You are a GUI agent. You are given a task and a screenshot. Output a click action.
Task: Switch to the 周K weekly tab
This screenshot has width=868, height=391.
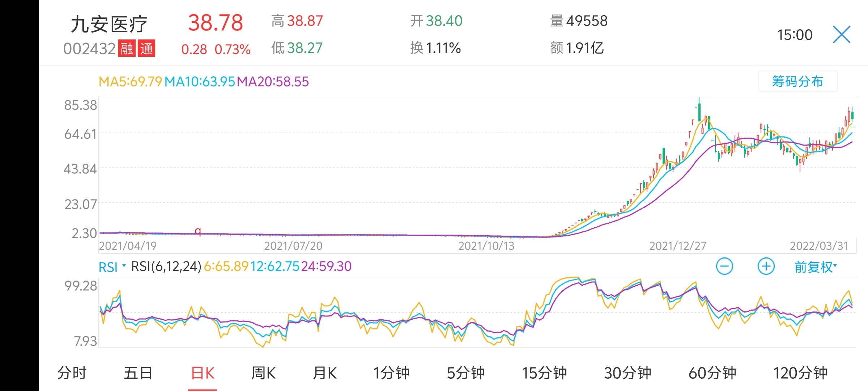[x=263, y=373]
